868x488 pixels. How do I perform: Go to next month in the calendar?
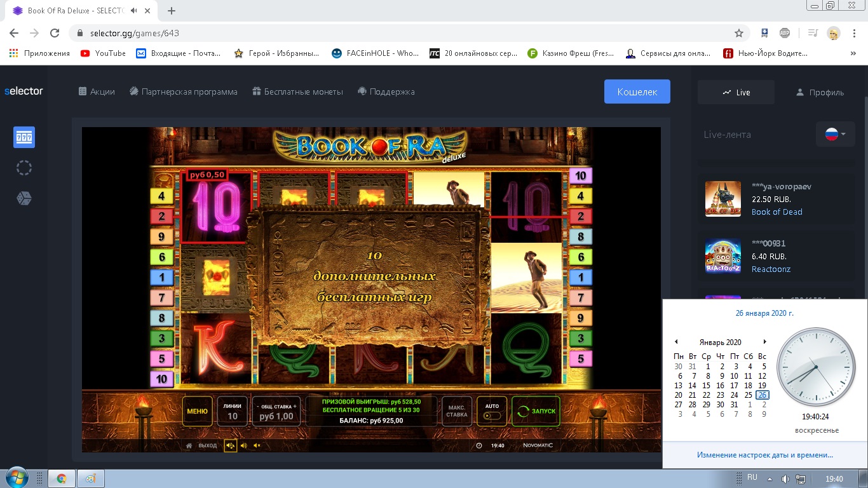pyautogui.click(x=764, y=342)
